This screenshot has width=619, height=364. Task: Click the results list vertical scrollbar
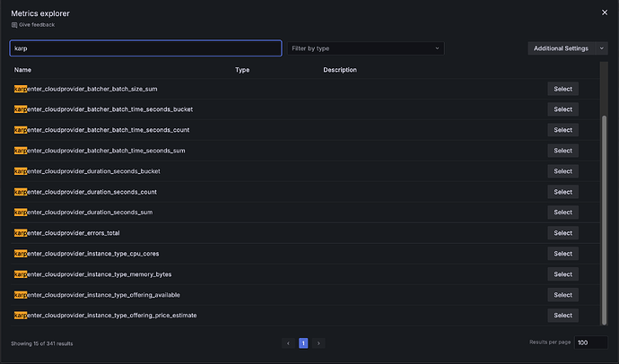pos(604,220)
